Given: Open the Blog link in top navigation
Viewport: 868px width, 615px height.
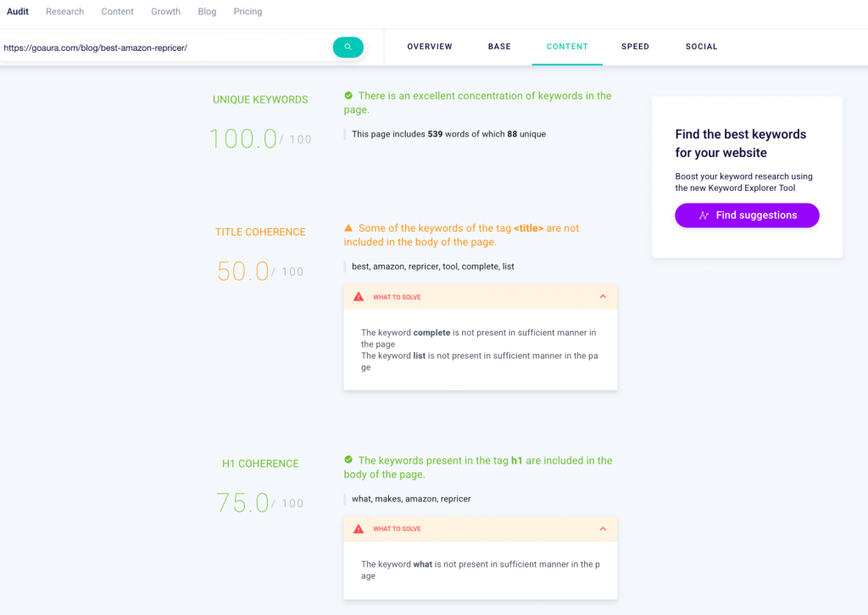Looking at the screenshot, I should click(207, 12).
